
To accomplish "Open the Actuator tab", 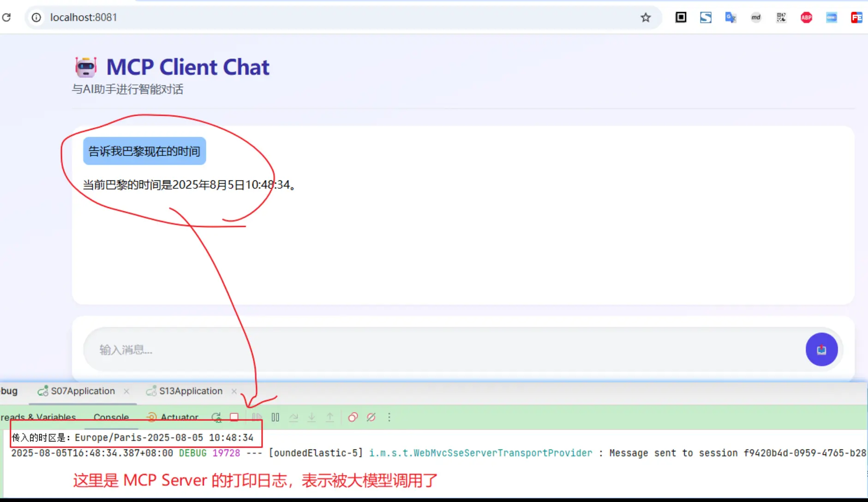I will (x=179, y=417).
